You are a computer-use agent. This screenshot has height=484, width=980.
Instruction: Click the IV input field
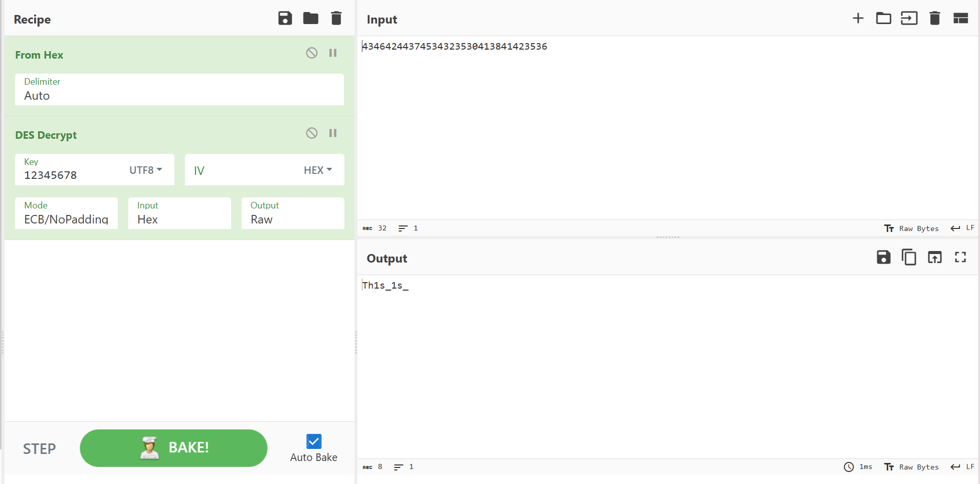coord(241,170)
